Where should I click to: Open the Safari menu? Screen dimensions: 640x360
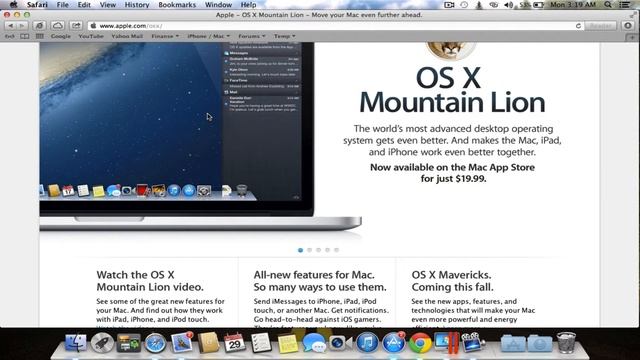(37, 5)
